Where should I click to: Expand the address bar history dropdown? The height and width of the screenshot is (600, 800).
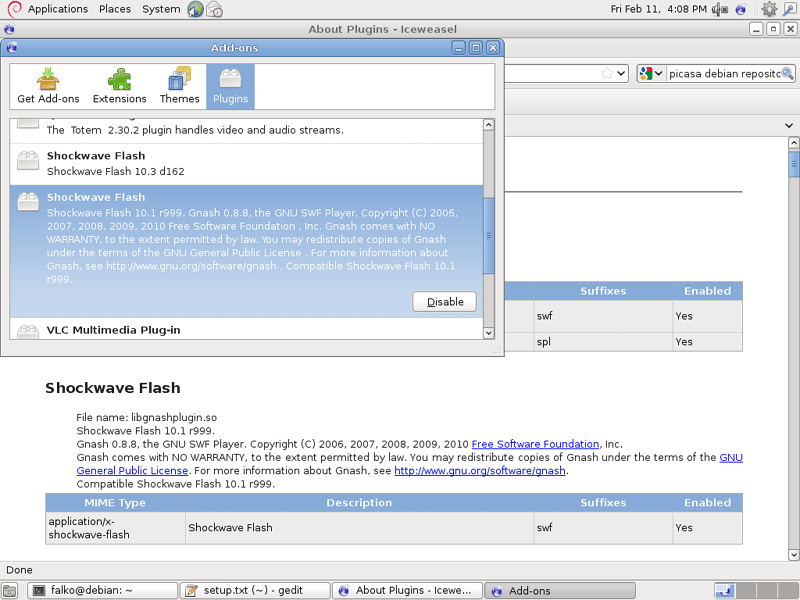(621, 73)
